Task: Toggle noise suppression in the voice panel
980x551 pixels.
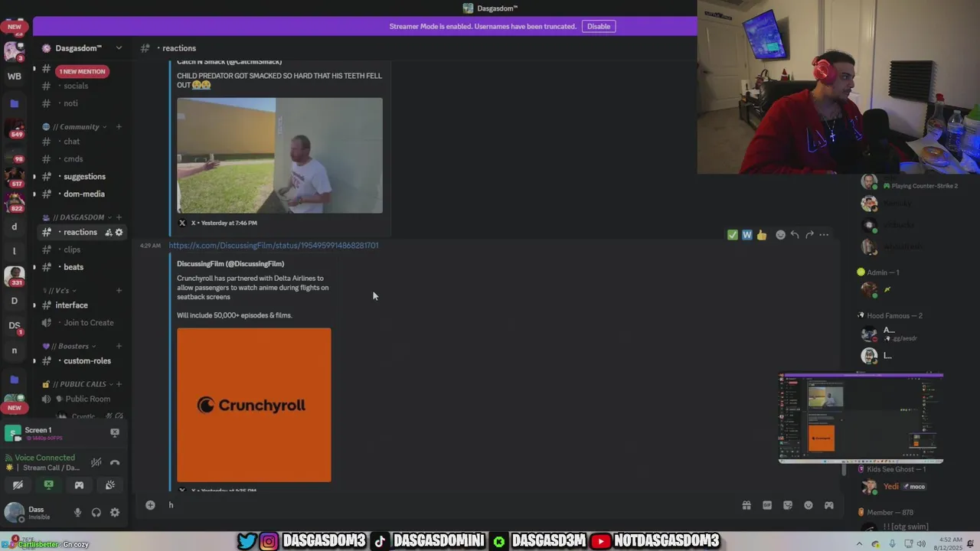Action: tap(96, 462)
